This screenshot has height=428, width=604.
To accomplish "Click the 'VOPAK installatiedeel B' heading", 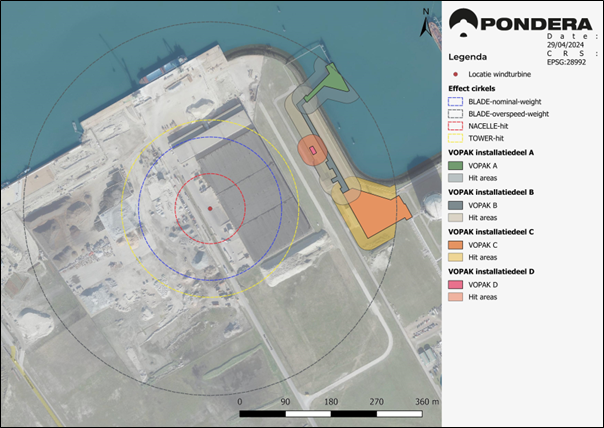I will [491, 192].
